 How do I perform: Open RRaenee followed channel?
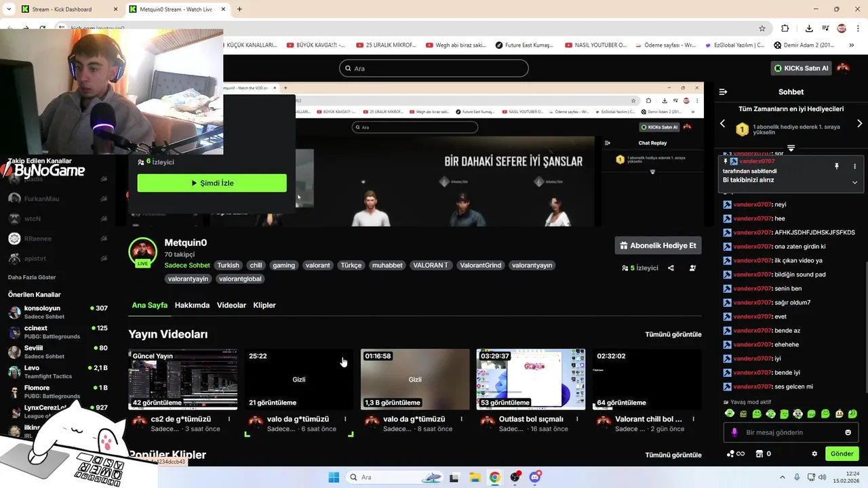57,239
